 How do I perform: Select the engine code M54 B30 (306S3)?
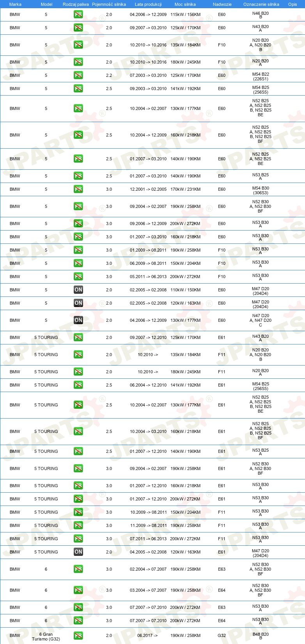pos(261,190)
